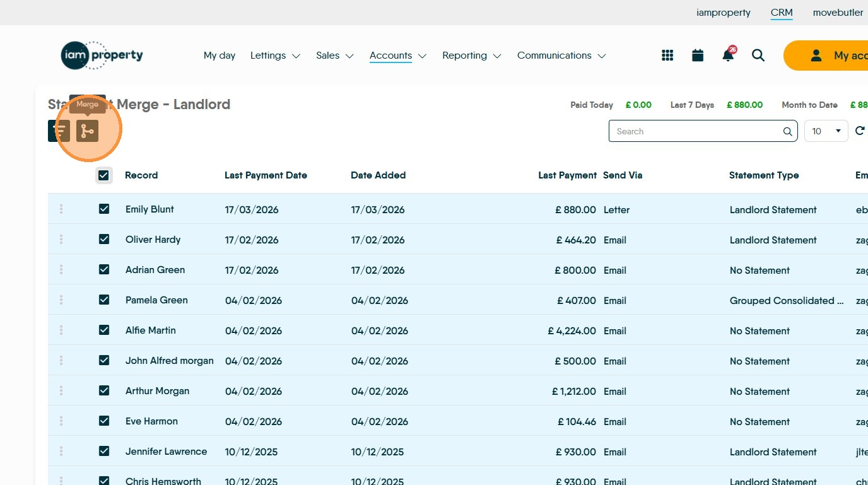The height and width of the screenshot is (485, 868).
Task: Click Oliver Hardy's £ 464.20 payment
Action: (576, 240)
